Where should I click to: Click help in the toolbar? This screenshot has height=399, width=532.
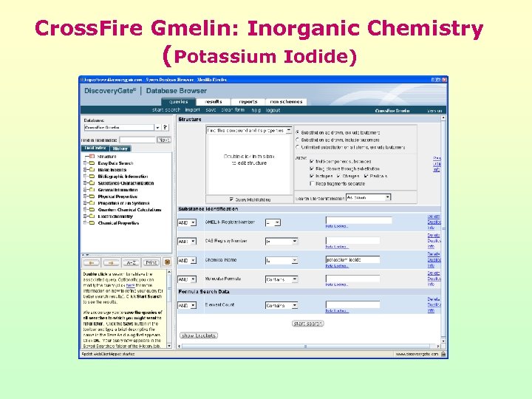click(256, 110)
